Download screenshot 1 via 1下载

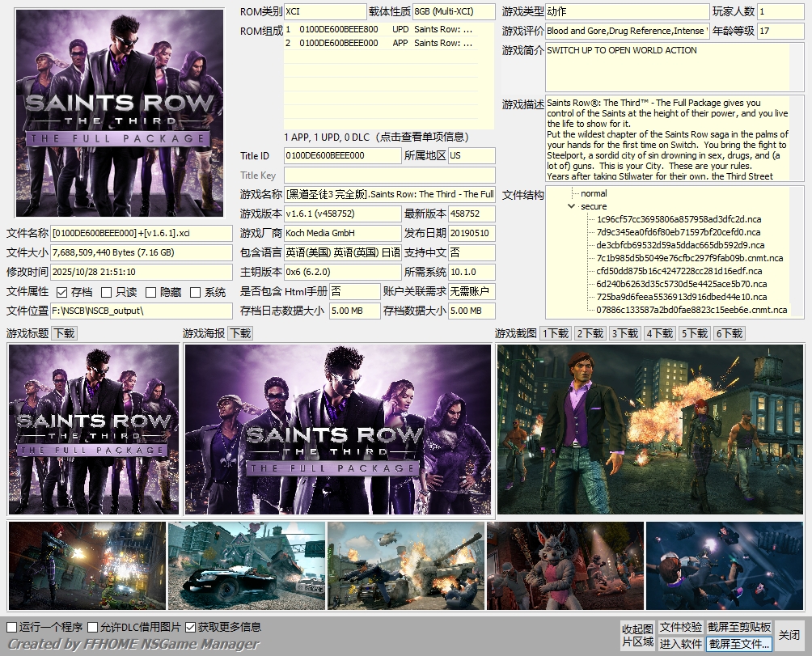pyautogui.click(x=556, y=333)
